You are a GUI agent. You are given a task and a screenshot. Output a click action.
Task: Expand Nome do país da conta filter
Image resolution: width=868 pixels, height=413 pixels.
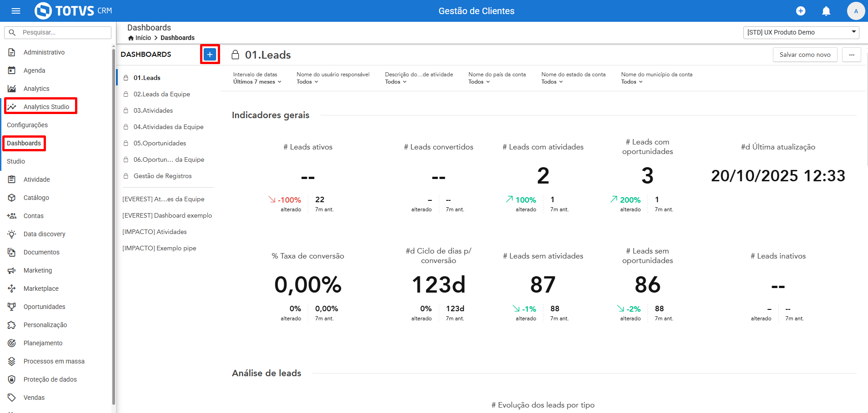(x=497, y=78)
